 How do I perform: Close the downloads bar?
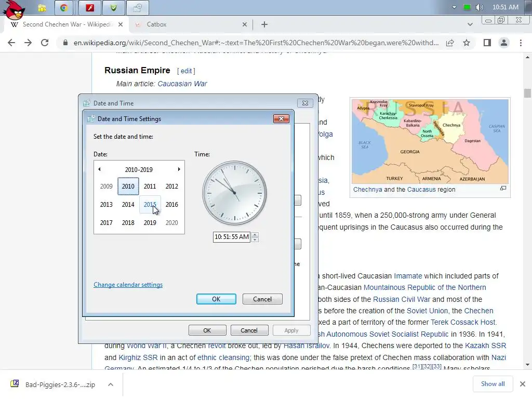[x=523, y=384]
